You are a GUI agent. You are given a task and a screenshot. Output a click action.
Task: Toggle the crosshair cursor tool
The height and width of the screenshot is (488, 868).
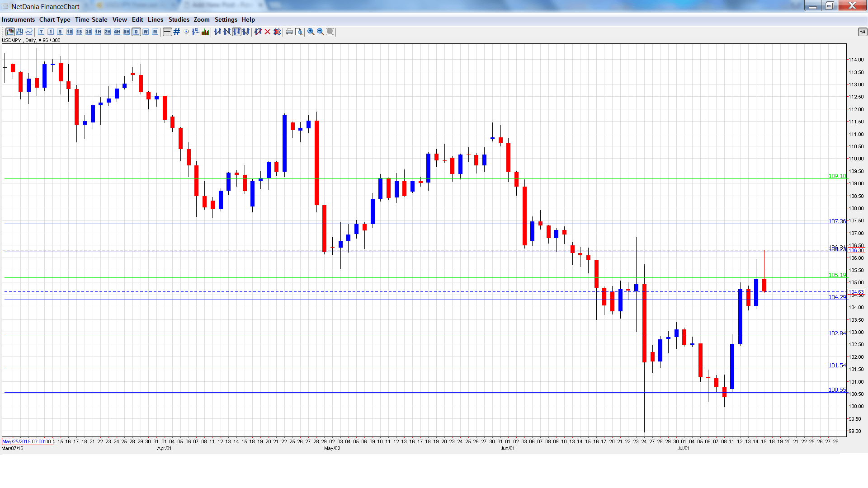(167, 32)
